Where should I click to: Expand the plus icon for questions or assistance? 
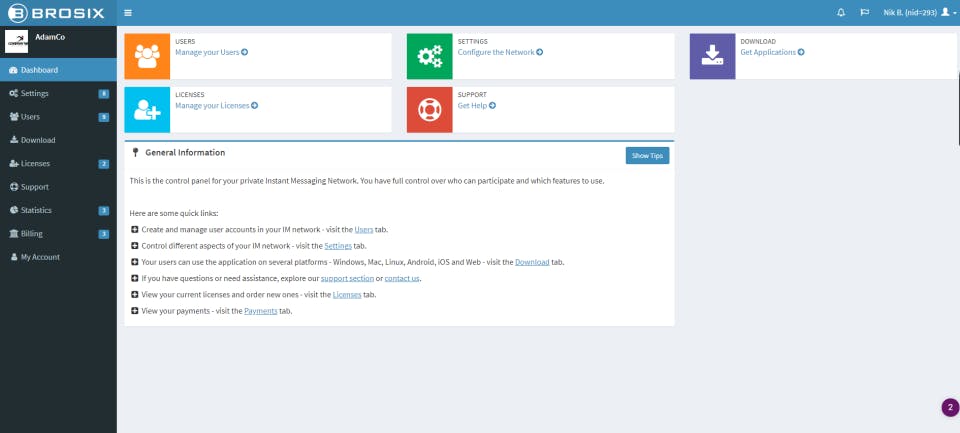coord(135,278)
